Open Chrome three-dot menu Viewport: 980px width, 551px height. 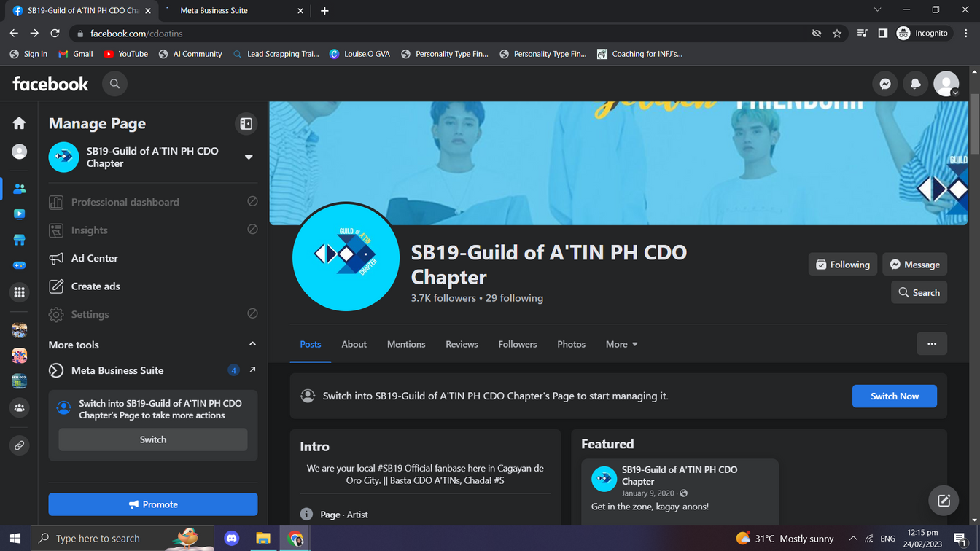pos(967,34)
